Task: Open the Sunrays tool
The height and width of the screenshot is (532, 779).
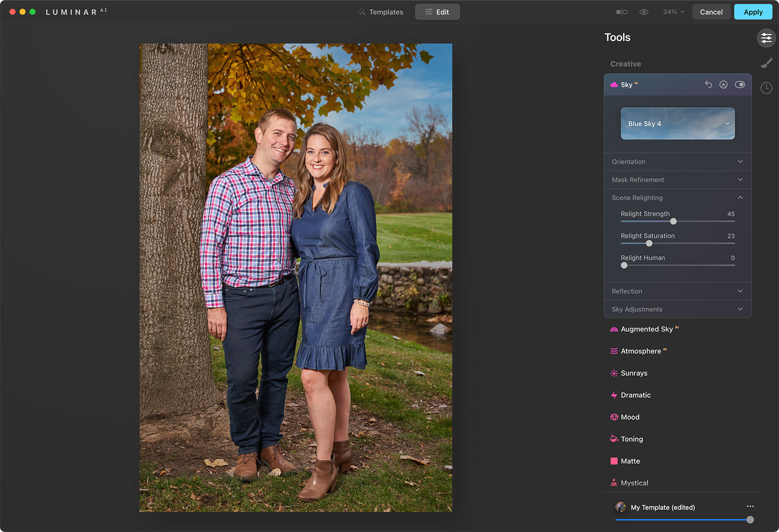Action: point(633,373)
